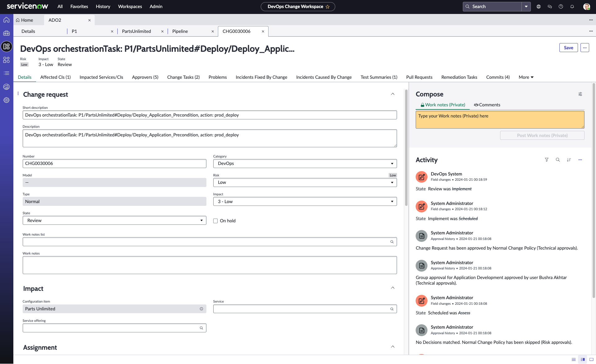Open the Workspaces menu
This screenshot has height=364, width=596.
[x=130, y=7]
